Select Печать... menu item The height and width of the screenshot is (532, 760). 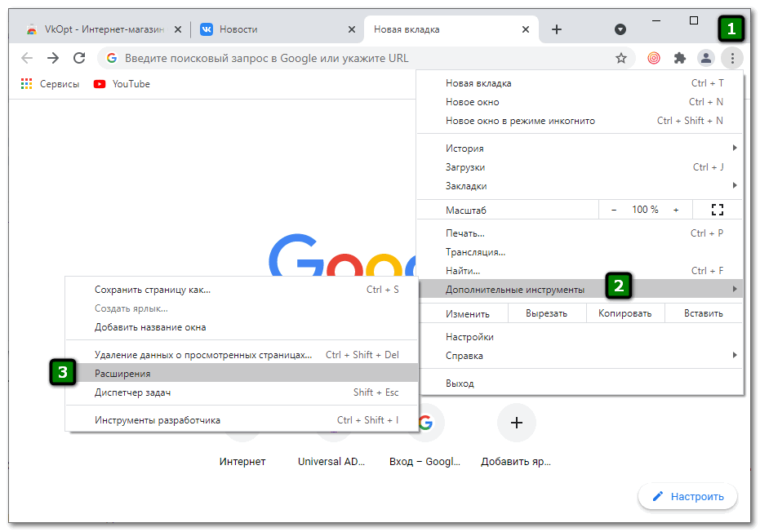point(580,233)
